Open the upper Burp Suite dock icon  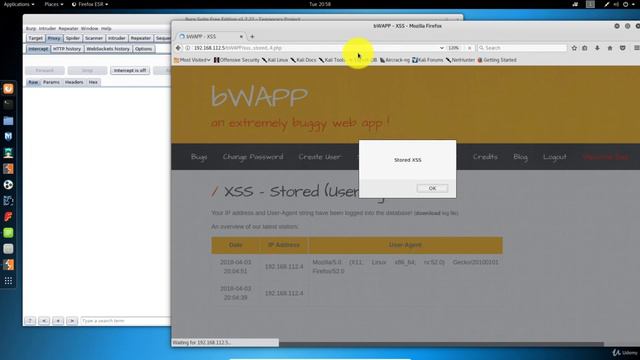(x=8, y=169)
